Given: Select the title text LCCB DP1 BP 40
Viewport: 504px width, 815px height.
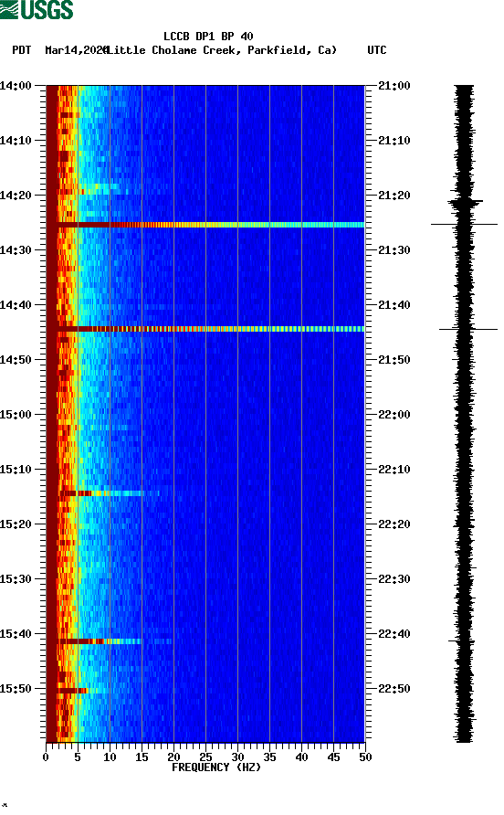Looking at the screenshot, I should click(x=208, y=37).
